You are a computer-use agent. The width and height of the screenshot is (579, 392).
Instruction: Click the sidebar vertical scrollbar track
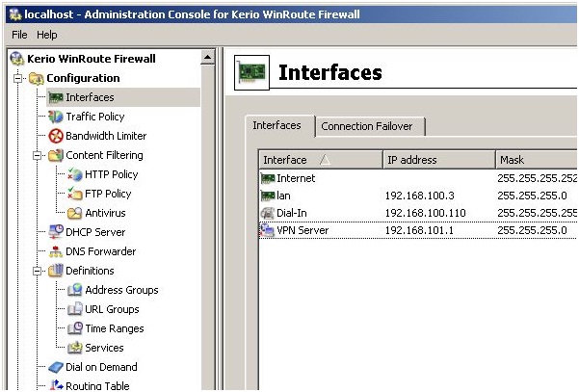point(208,227)
